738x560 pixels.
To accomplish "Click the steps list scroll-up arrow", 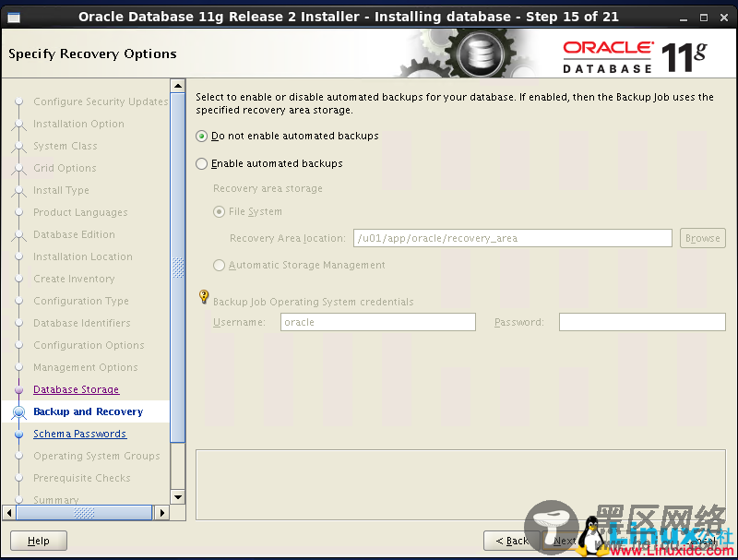I will coord(178,86).
